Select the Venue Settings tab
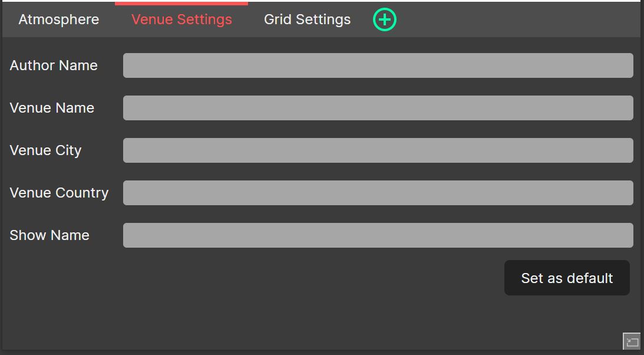This screenshot has width=644, height=355. click(181, 19)
